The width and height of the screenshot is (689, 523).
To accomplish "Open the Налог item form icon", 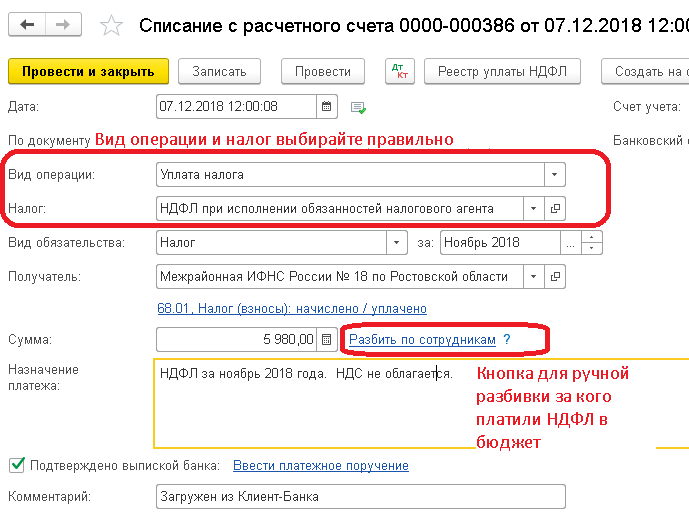I will coord(556,208).
